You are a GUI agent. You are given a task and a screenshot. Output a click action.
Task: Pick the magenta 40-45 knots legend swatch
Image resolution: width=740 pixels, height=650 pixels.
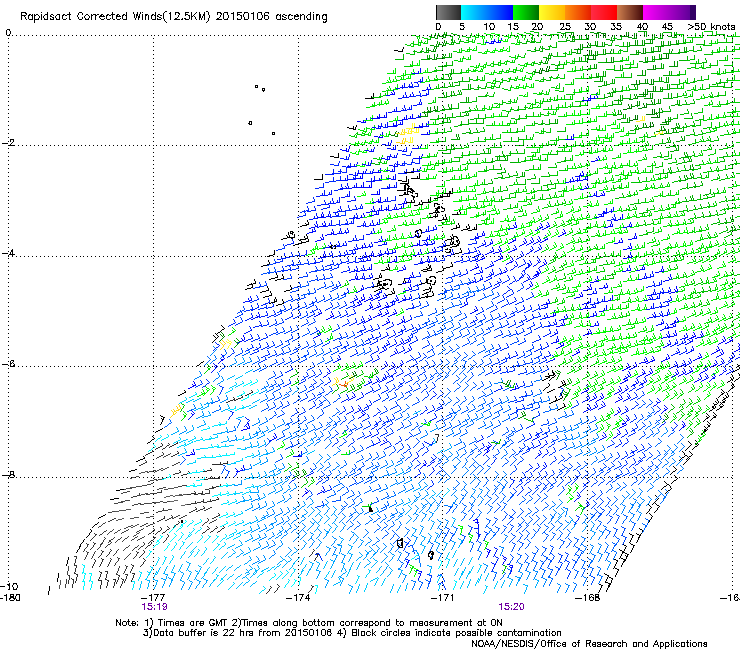[656, 12]
